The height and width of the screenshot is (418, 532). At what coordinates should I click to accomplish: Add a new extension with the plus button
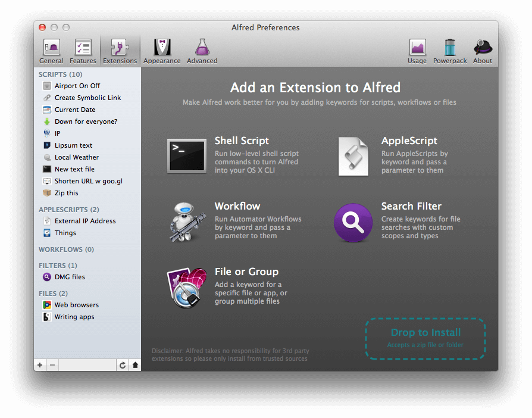click(x=39, y=364)
